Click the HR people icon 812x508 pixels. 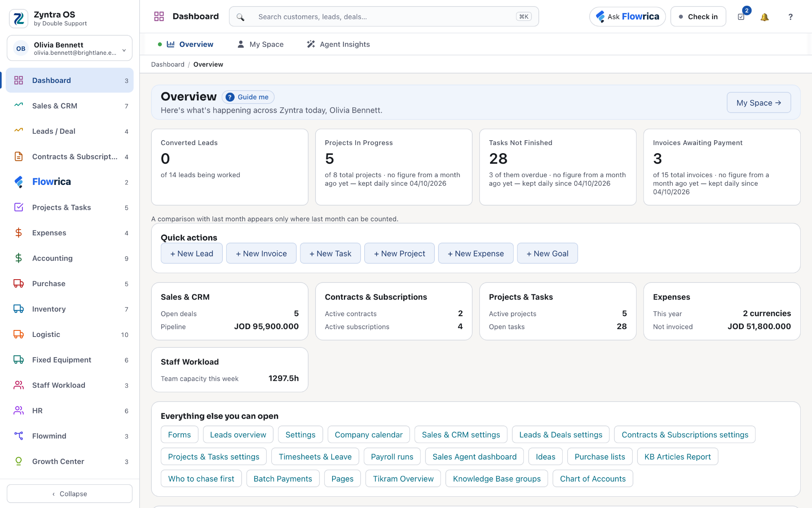[19, 410]
